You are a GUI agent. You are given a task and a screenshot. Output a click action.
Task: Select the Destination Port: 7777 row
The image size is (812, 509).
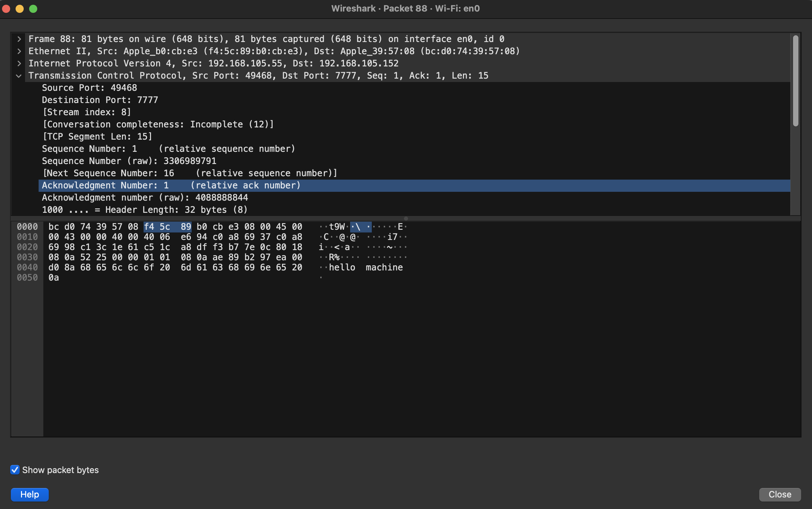coord(414,100)
